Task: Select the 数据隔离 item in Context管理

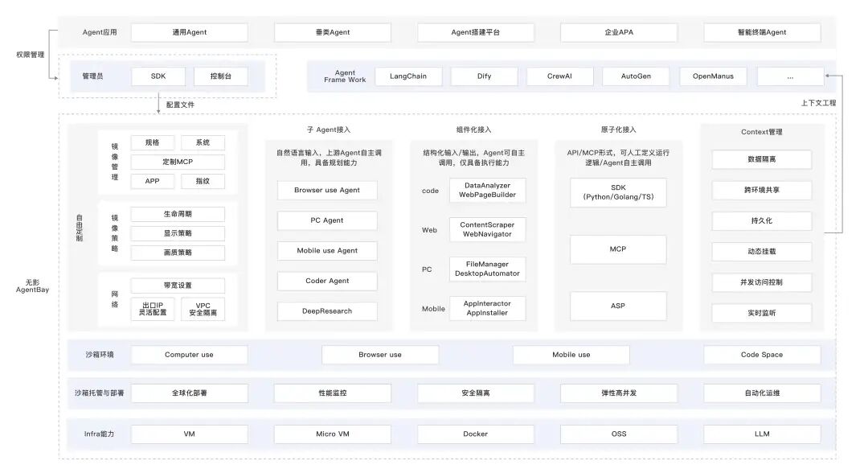Action: coord(760,159)
